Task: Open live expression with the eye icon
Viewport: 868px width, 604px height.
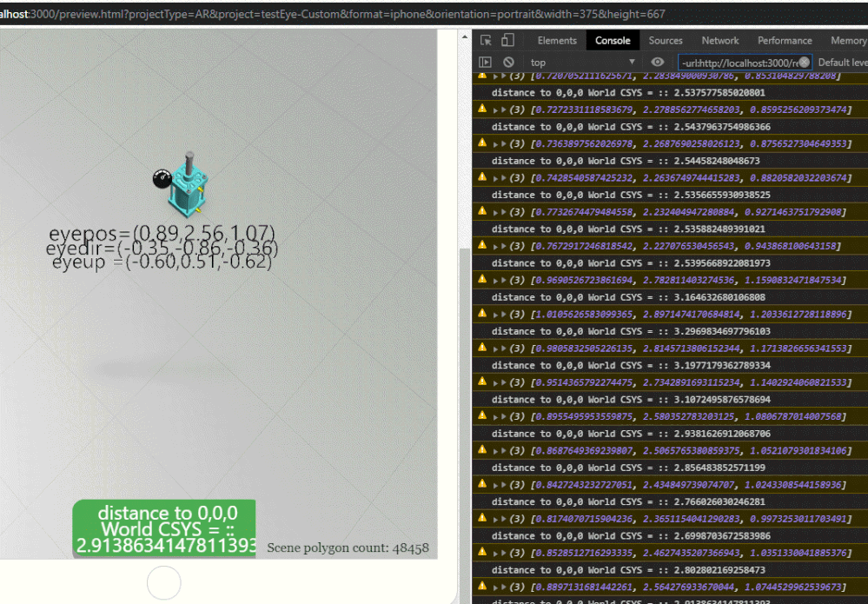Action: coord(658,63)
